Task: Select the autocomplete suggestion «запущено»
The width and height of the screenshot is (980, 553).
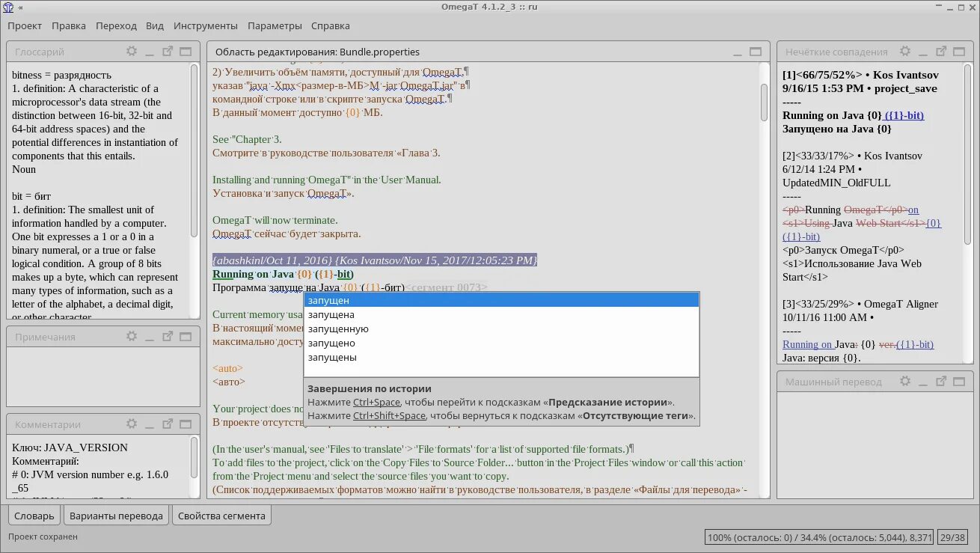Action: point(501,343)
